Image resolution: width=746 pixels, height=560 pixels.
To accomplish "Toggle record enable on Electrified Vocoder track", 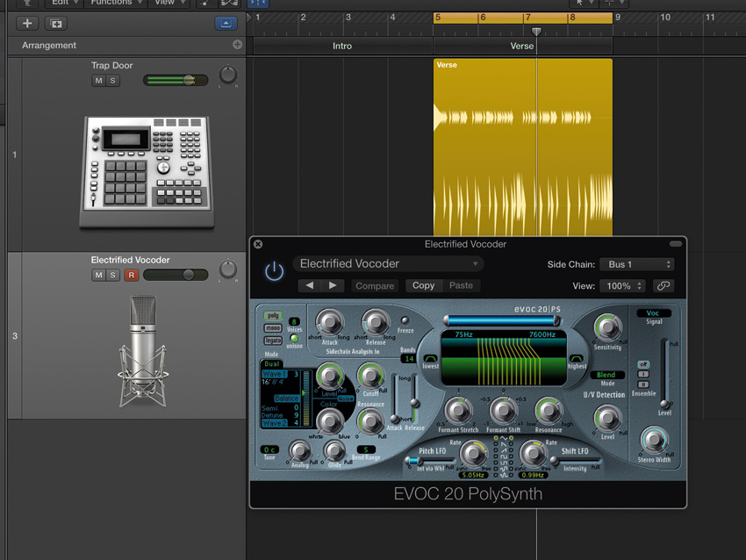I will (x=132, y=275).
